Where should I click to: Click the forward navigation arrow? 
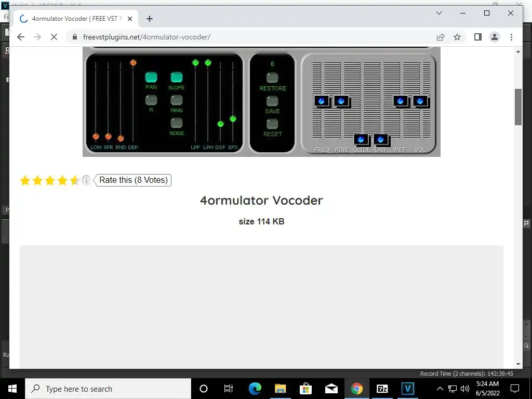point(37,37)
